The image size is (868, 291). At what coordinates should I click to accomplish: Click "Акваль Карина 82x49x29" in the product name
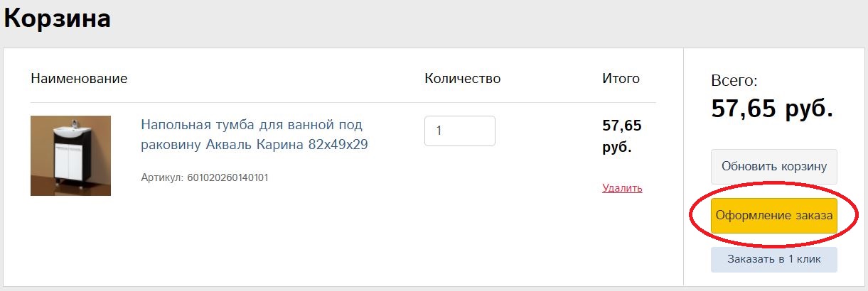[286, 145]
